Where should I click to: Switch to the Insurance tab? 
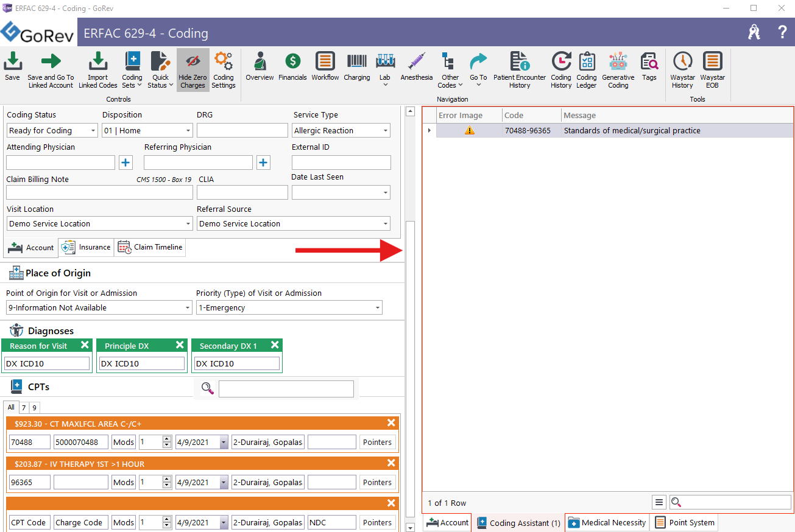point(86,247)
